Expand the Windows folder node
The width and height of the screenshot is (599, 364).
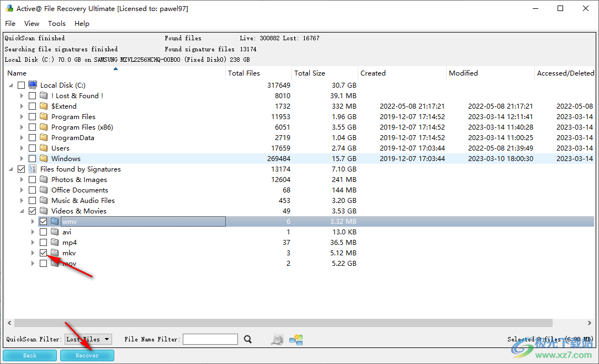pyautogui.click(x=22, y=158)
